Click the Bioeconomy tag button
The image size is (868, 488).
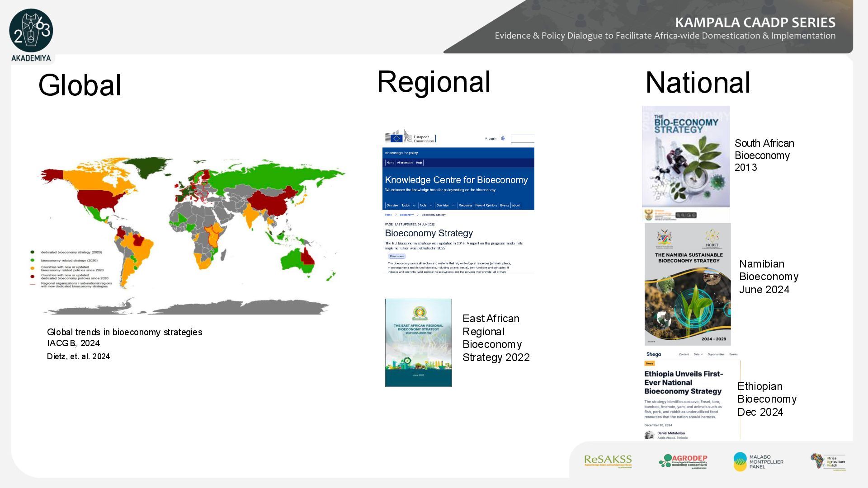pos(396,256)
